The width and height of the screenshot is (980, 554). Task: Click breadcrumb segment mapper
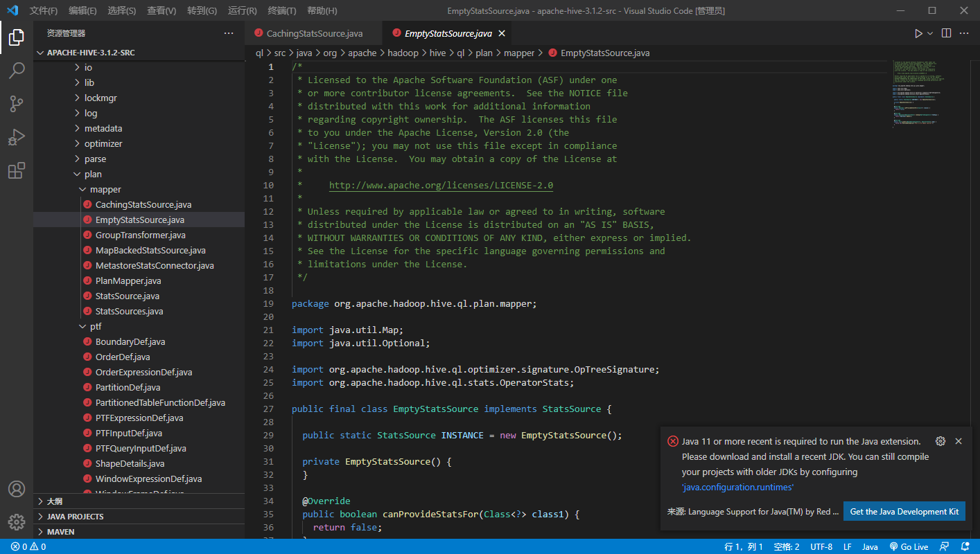pyautogui.click(x=519, y=53)
